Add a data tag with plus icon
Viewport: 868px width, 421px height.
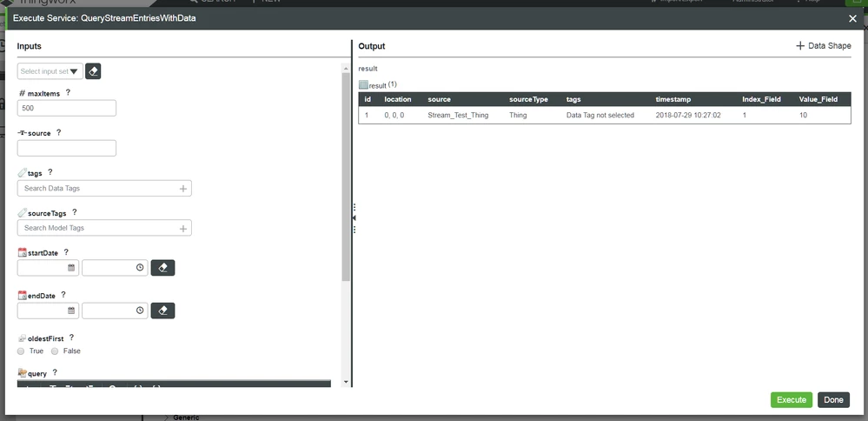(183, 189)
